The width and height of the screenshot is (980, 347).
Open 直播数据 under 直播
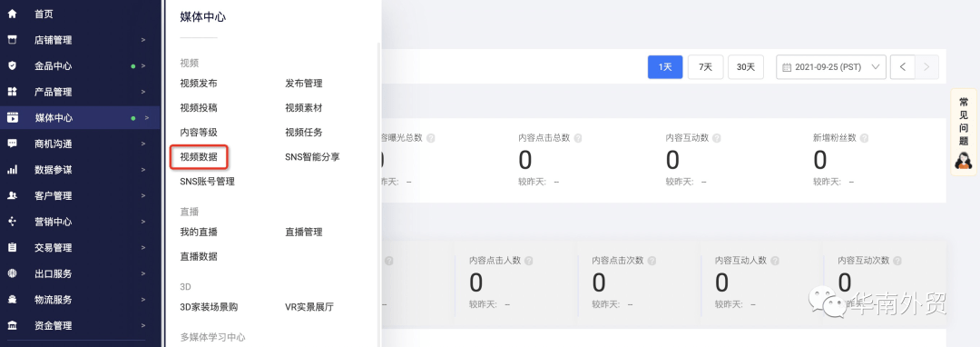point(199,256)
